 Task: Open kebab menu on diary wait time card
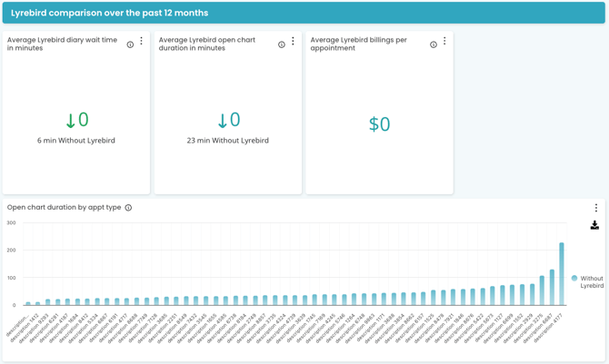(142, 41)
